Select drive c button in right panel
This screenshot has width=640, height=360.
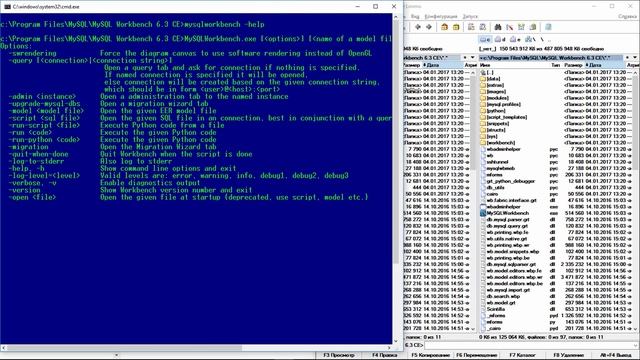pyautogui.click(x=485, y=40)
